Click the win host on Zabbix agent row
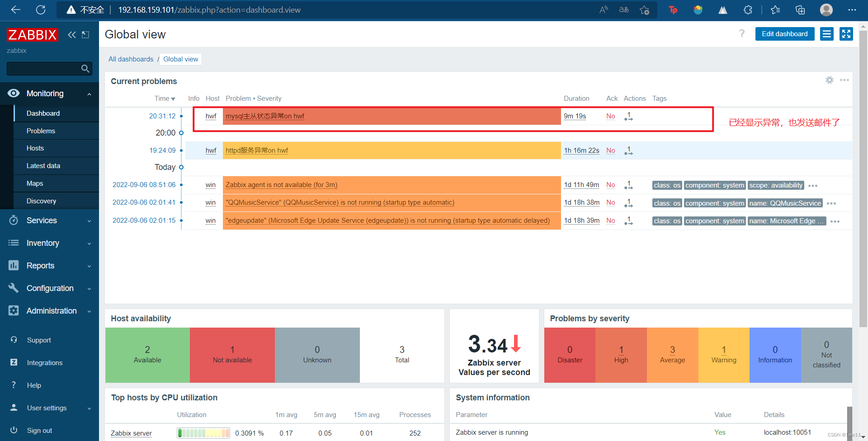 [210, 185]
